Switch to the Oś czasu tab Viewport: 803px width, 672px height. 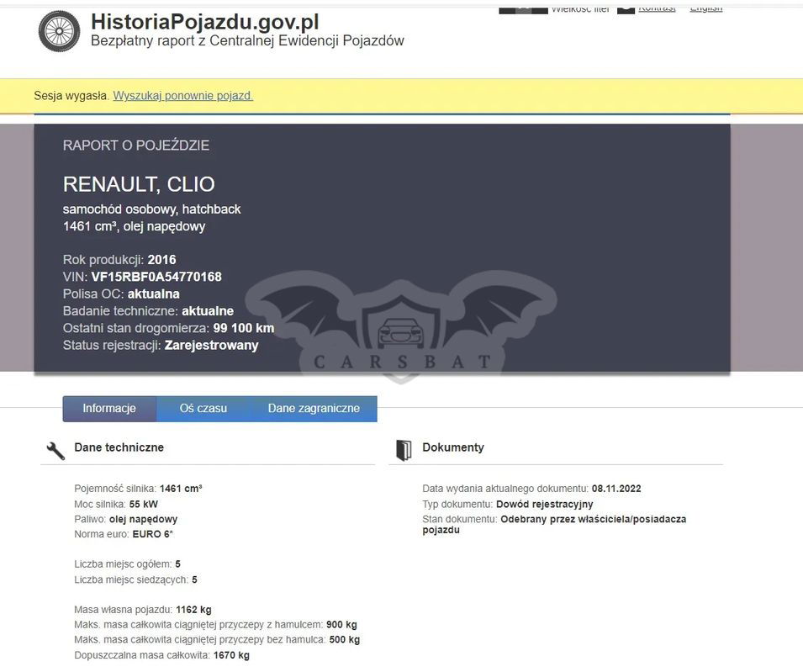(203, 409)
